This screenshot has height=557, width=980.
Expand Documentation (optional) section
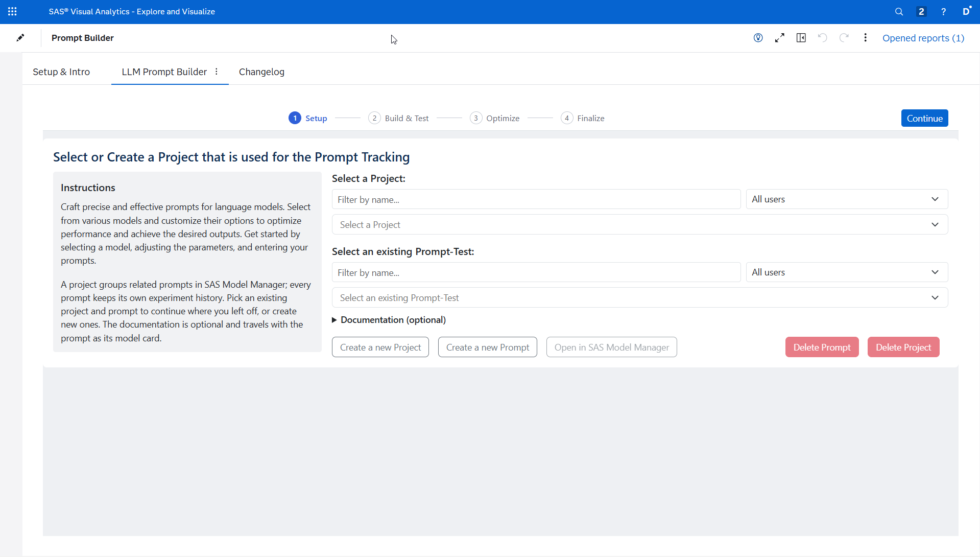[x=389, y=320]
